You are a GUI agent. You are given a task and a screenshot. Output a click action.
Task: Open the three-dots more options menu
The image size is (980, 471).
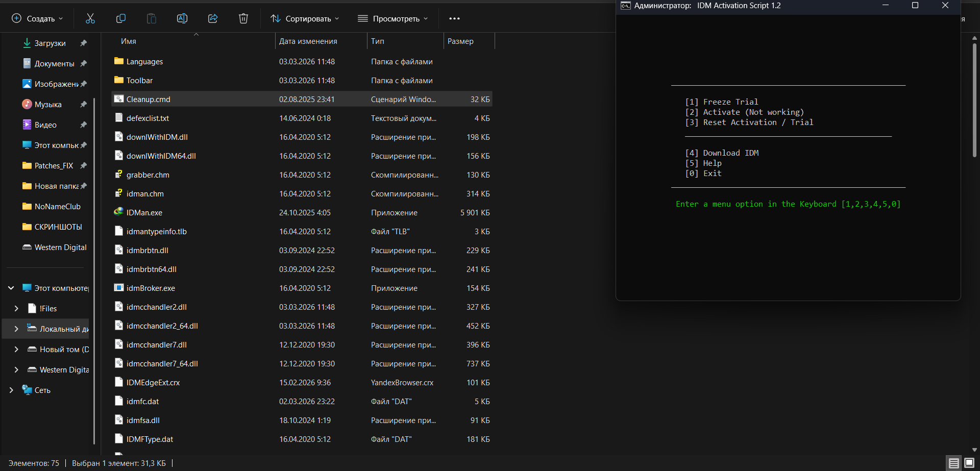pos(454,18)
